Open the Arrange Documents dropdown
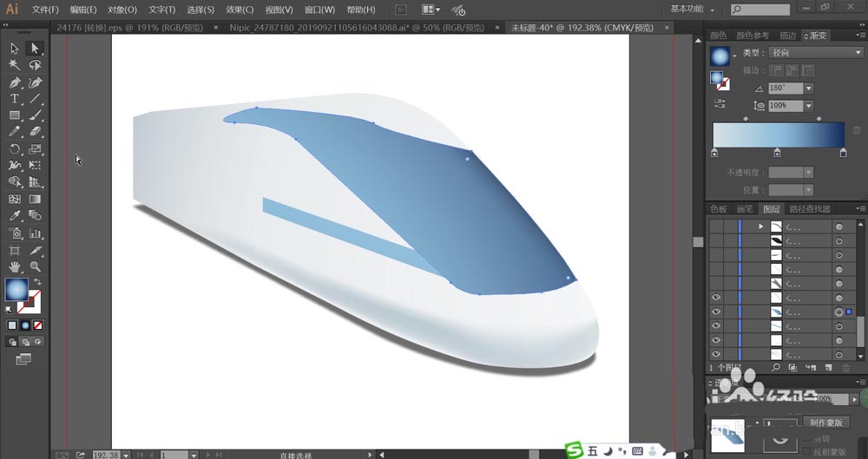 pos(431,10)
